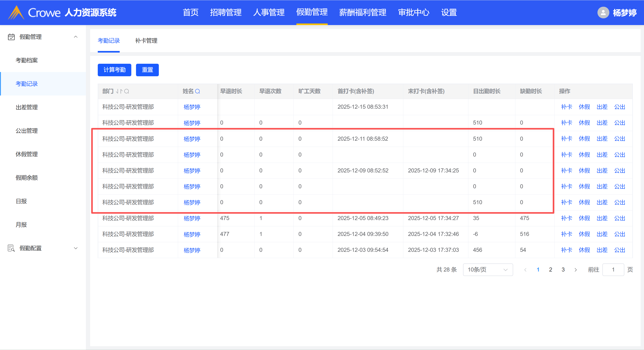Screen dimensions: 644x350
Task: Expand the 假勤配置 sidebar section
Action: pos(76,248)
